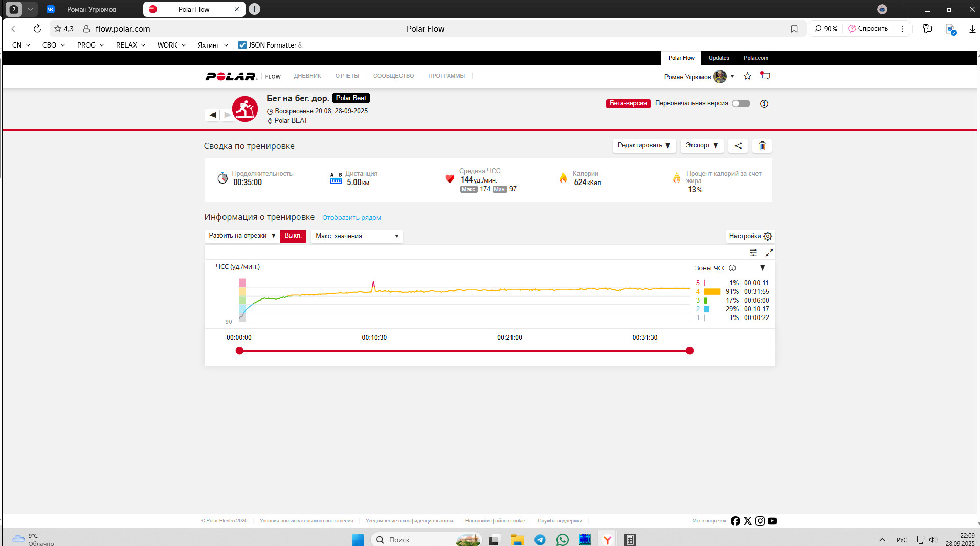
Task: Open ДНЕВНИК menu item
Action: (307, 76)
